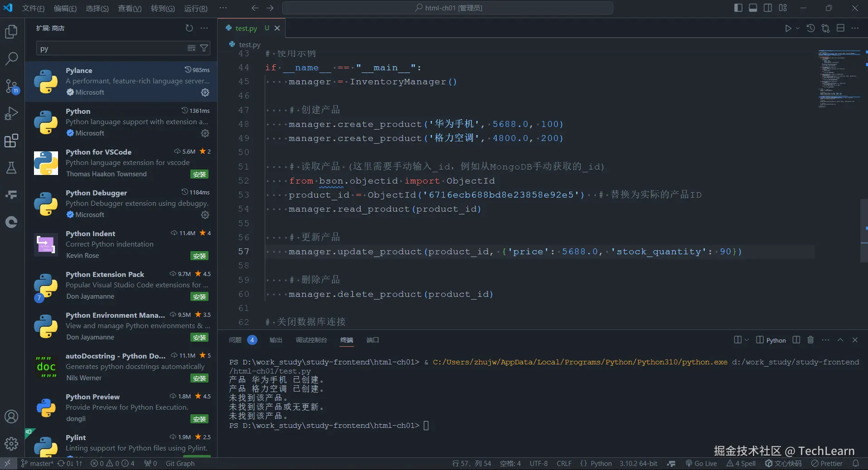Split the editor using the toolbar icon
The image size is (868, 470).
tap(840, 28)
